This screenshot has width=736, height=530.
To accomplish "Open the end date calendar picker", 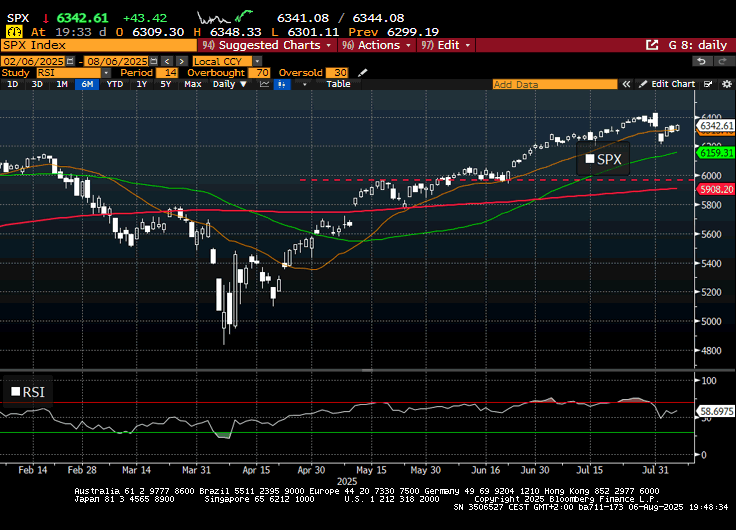I will click(x=153, y=61).
